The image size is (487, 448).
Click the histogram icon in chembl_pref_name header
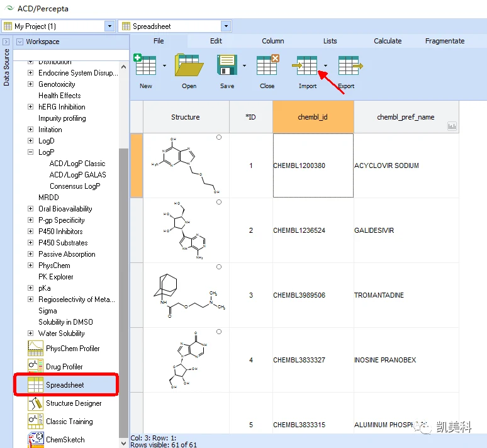pyautogui.click(x=452, y=126)
